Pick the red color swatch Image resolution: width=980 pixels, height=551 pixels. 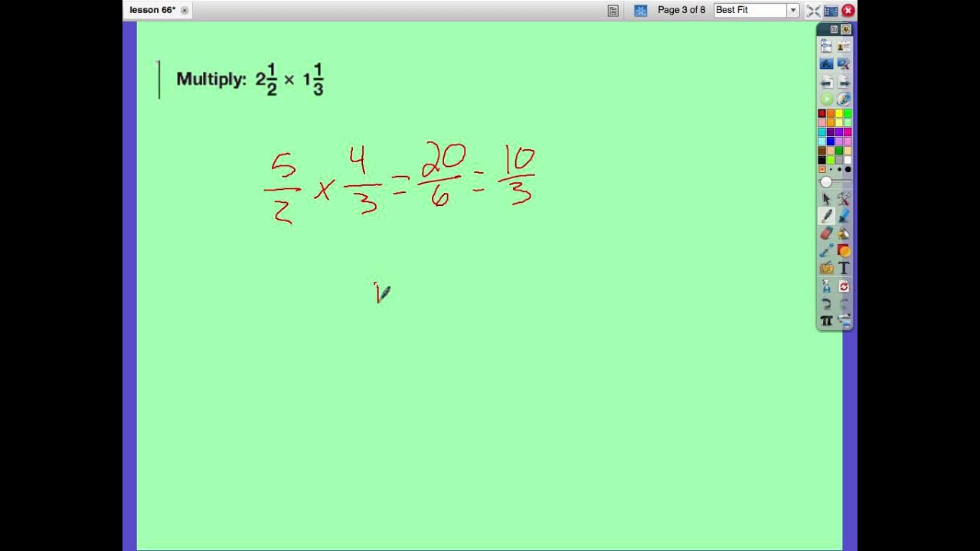point(822,113)
